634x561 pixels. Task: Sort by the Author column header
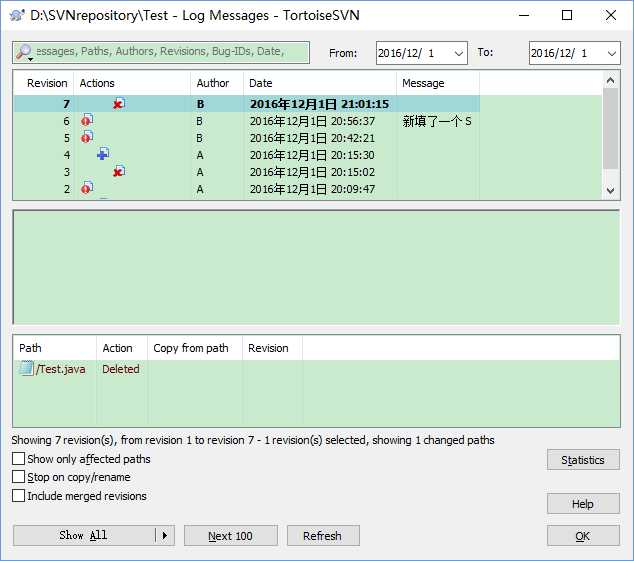click(217, 83)
